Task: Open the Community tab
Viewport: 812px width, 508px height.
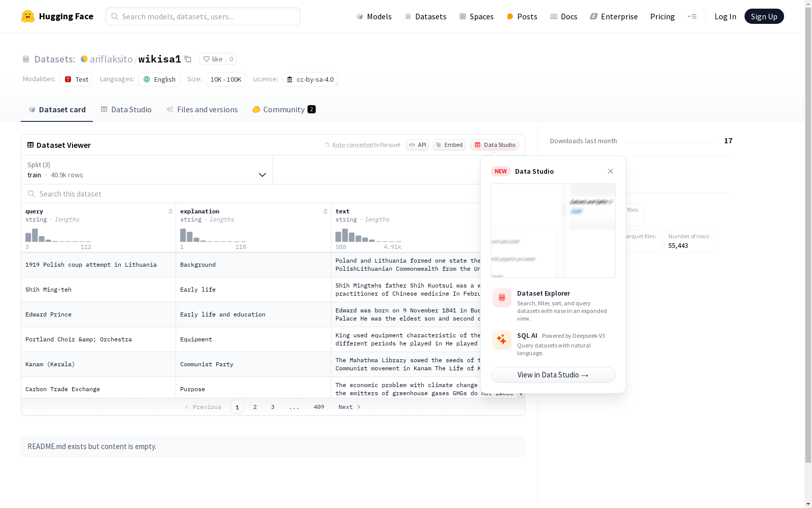Action: (284, 109)
